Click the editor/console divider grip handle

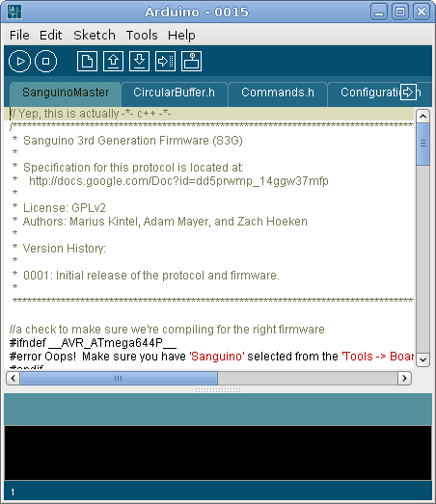click(x=218, y=390)
